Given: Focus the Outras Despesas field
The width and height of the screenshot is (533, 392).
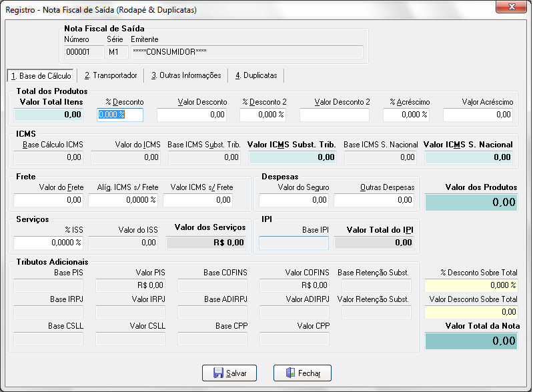Looking at the screenshot, I should point(374,200).
